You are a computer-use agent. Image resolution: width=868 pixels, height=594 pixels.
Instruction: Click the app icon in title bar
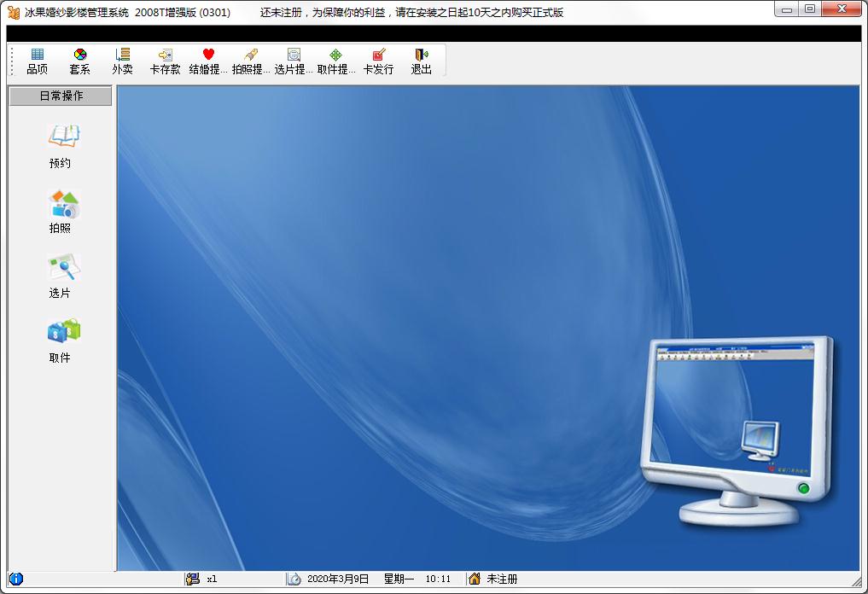(x=14, y=12)
